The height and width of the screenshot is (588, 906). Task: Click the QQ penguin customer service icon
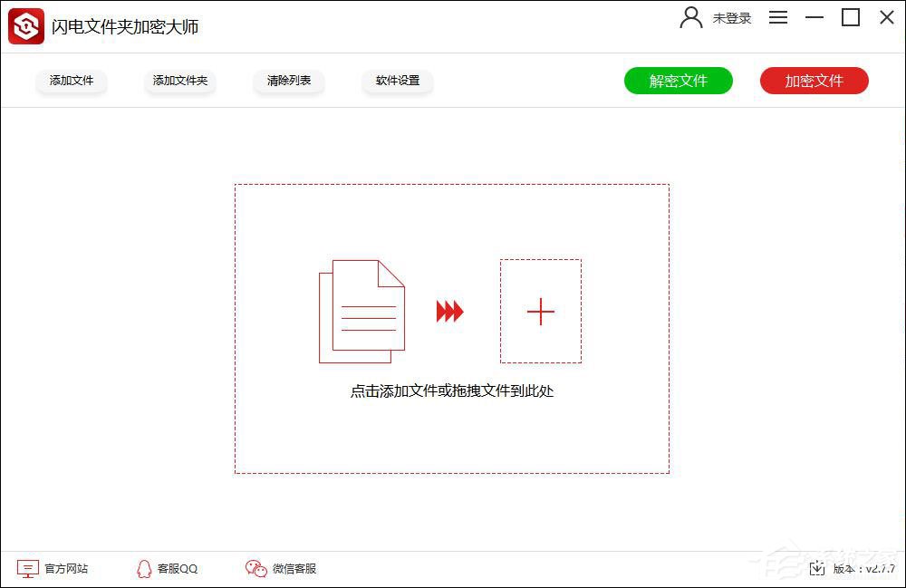(143, 568)
